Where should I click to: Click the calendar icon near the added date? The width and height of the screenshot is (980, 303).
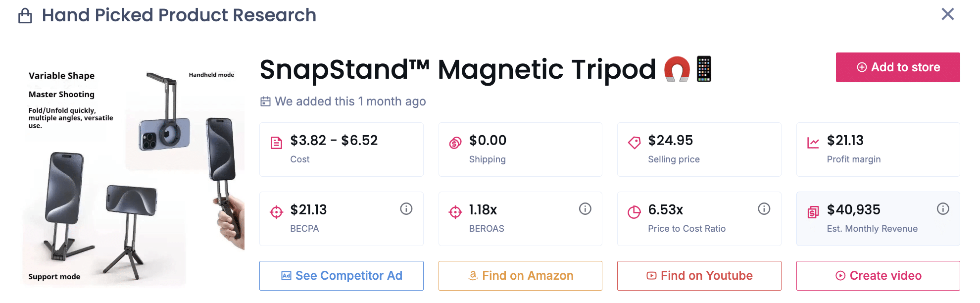point(265,101)
